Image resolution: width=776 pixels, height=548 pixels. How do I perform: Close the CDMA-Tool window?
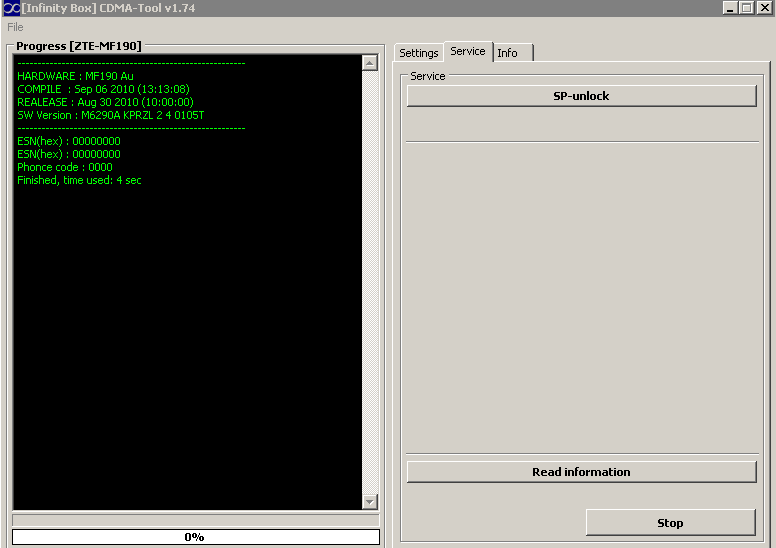click(764, 8)
